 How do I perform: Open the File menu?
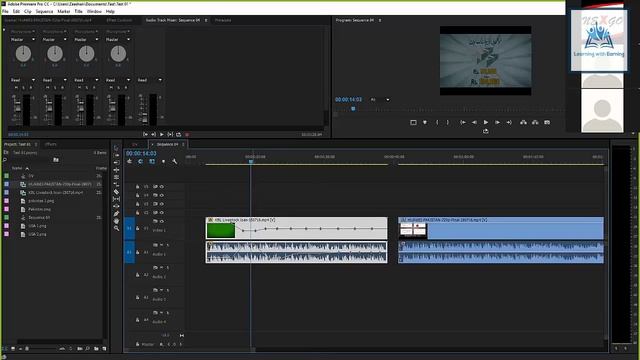click(5, 11)
